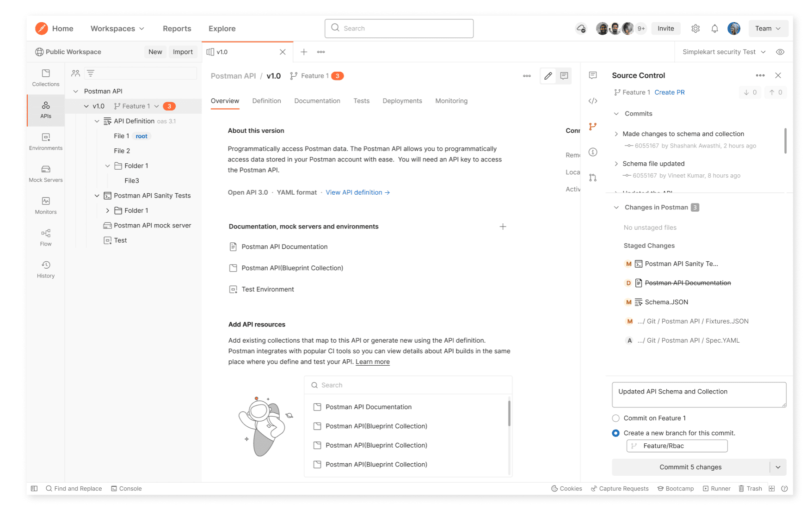Toggle the sidebar layout icon in the status bar
Viewport: 812px width, 516px height.
34,488
